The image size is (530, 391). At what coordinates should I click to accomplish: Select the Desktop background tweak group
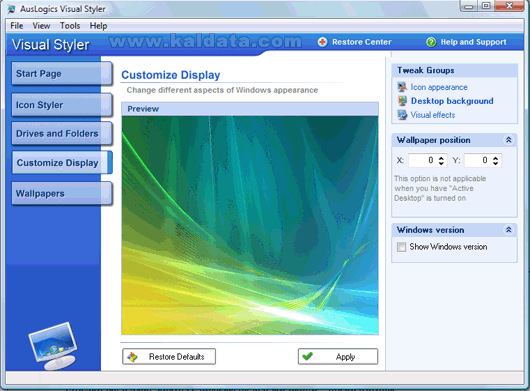click(452, 101)
